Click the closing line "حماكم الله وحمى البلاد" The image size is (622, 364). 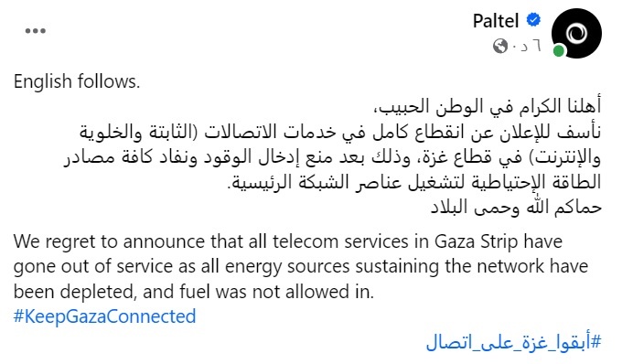(x=516, y=207)
